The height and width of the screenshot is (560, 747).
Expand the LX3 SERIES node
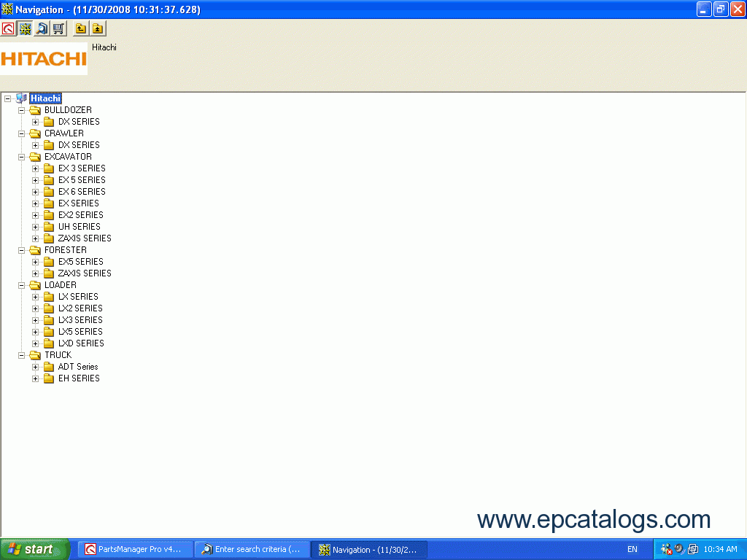coord(35,321)
